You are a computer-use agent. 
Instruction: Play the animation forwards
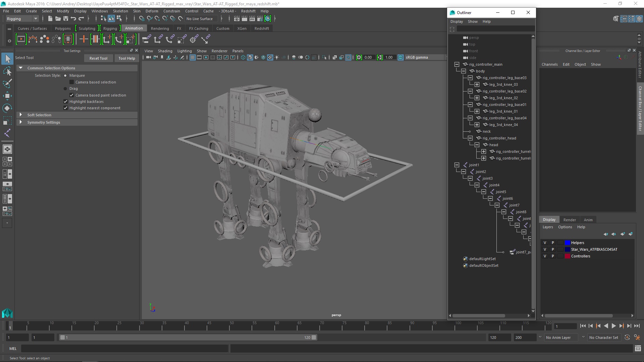click(x=613, y=326)
